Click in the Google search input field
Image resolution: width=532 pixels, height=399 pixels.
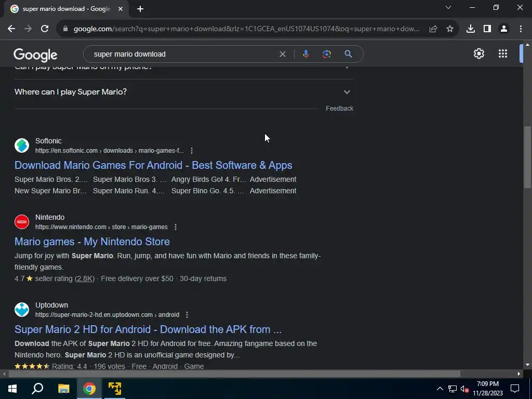(183, 54)
